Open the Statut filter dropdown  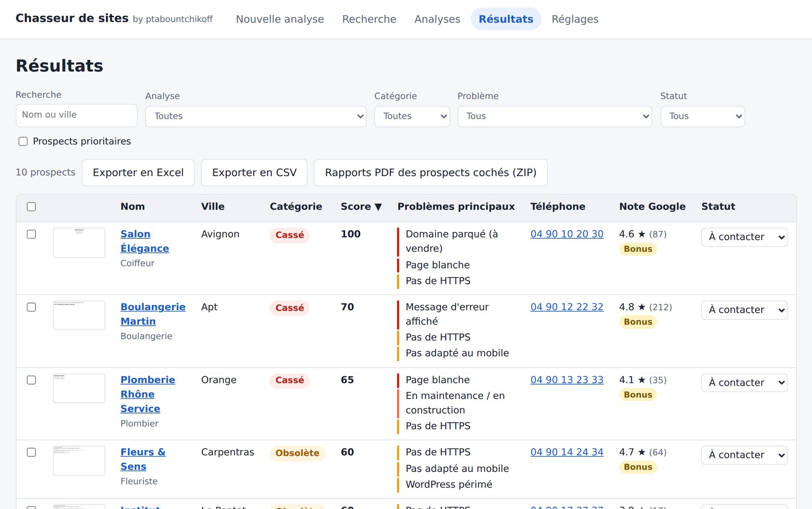pos(702,116)
